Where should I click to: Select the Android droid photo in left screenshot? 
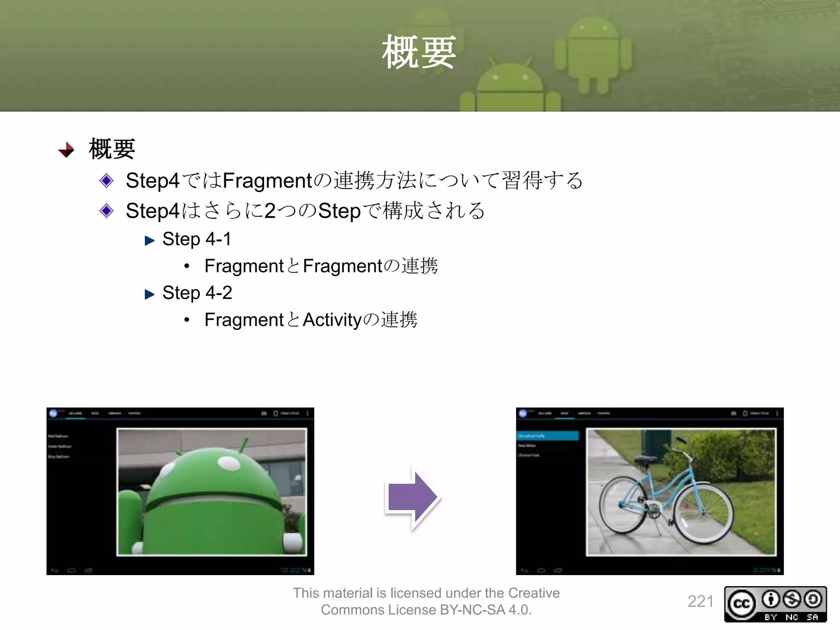[x=212, y=492]
